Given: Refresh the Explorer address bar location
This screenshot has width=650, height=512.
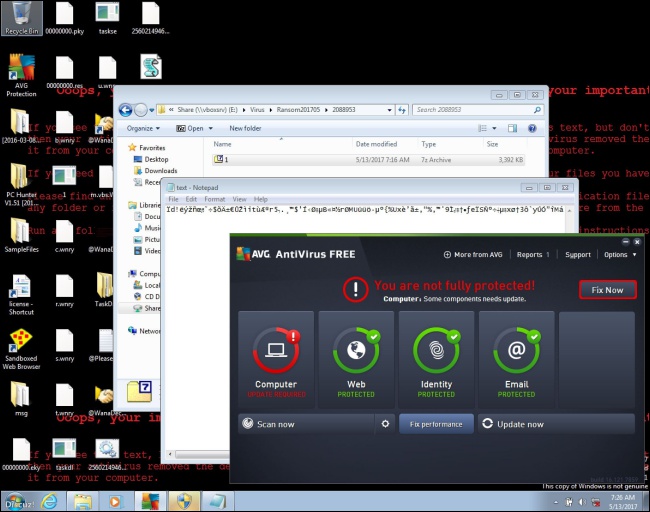Looking at the screenshot, I should coord(402,110).
